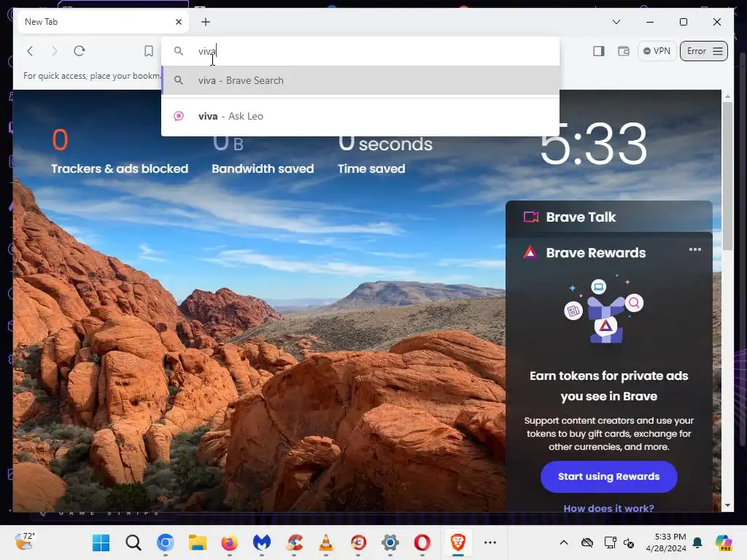The height and width of the screenshot is (560, 747).
Task: Go back with the browser back arrow
Action: coord(30,51)
